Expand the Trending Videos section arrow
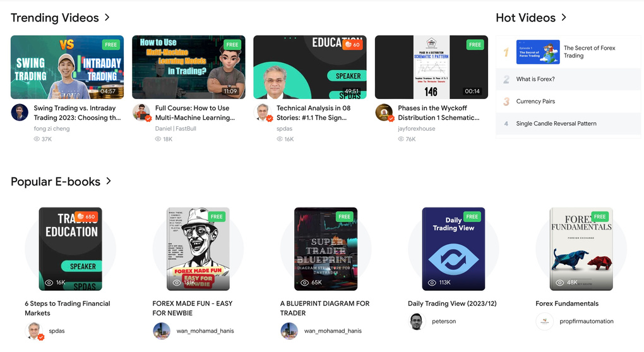The width and height of the screenshot is (644, 352). click(107, 17)
